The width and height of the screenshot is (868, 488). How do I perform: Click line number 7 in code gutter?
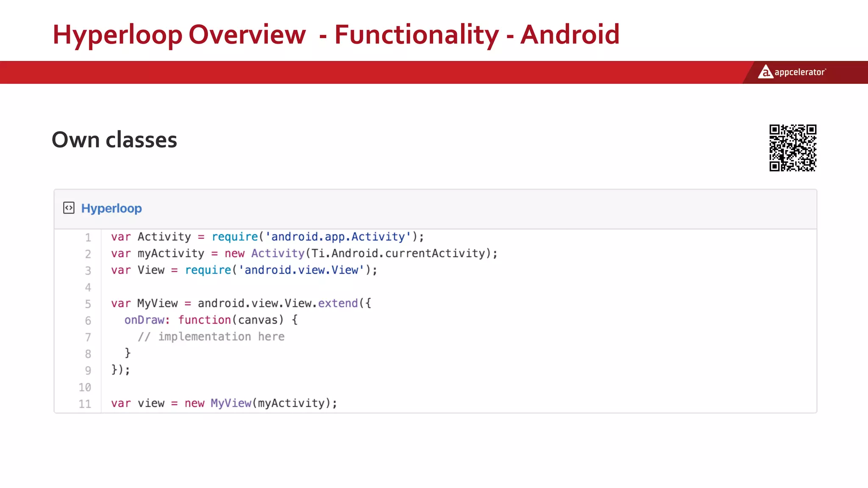coord(88,337)
